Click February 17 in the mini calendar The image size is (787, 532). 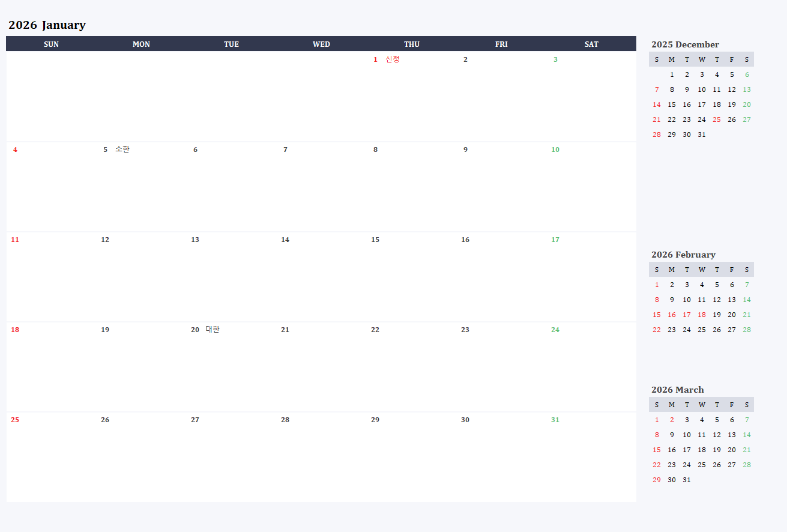click(687, 315)
